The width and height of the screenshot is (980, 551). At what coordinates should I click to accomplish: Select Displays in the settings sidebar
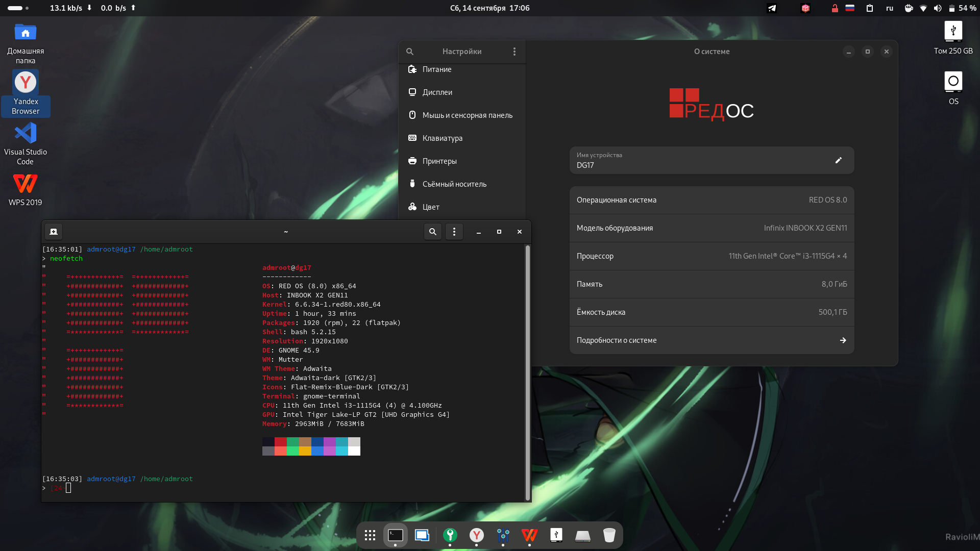pyautogui.click(x=437, y=92)
